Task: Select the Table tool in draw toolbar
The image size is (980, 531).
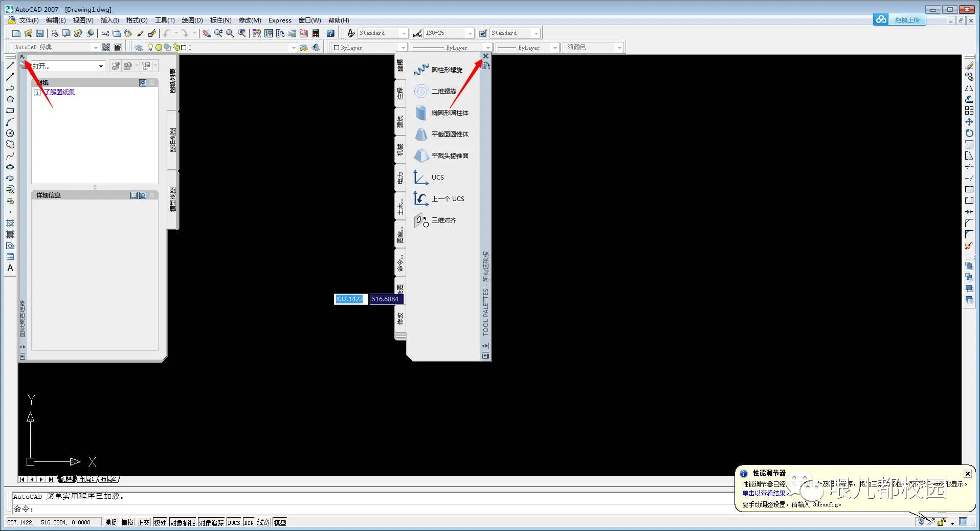Action: [10, 257]
